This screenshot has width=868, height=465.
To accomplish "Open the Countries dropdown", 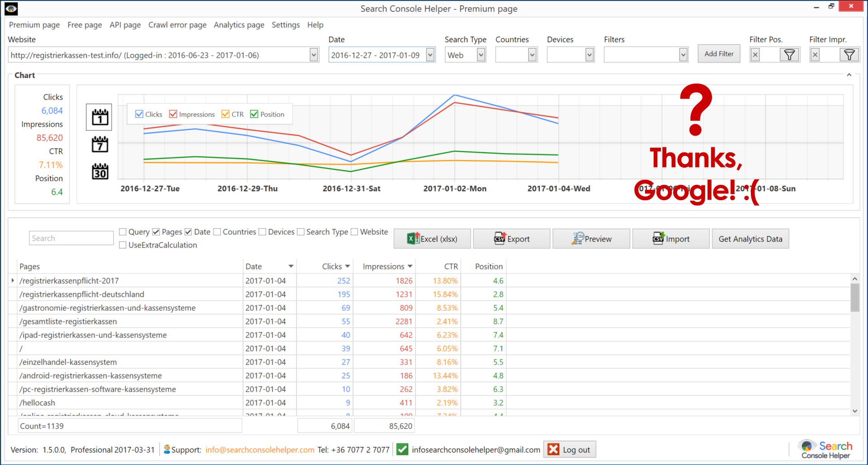I will [x=532, y=55].
